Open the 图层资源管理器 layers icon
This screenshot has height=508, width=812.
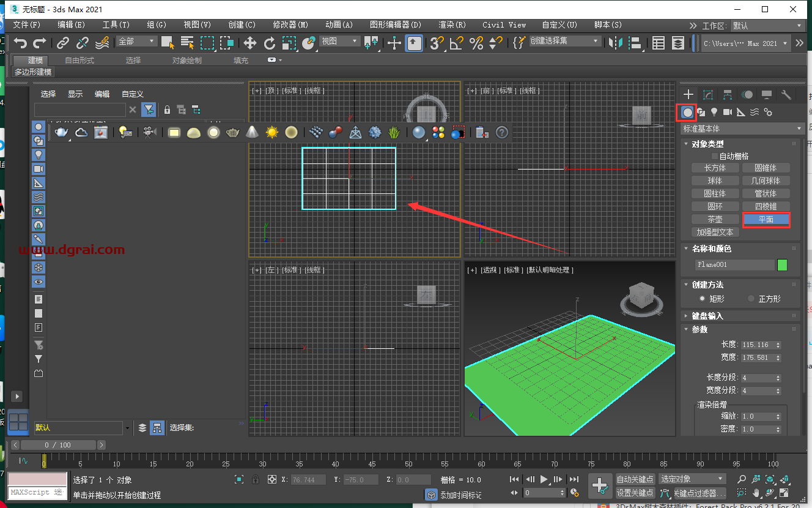click(678, 43)
